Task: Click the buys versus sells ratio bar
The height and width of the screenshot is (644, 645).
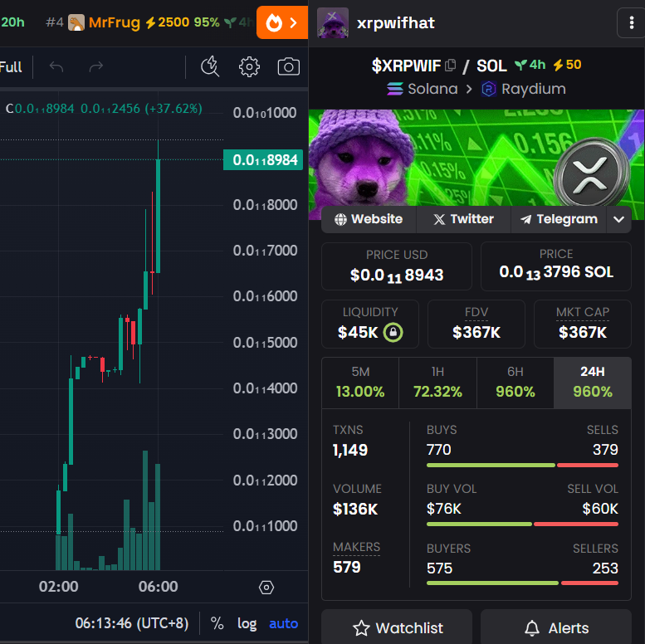Action: coord(522,465)
